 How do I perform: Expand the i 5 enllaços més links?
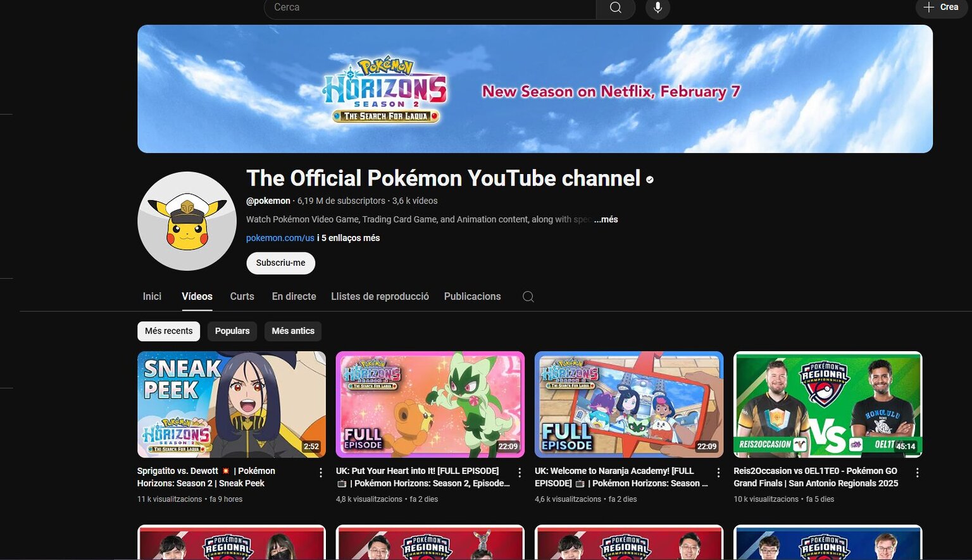pos(348,238)
